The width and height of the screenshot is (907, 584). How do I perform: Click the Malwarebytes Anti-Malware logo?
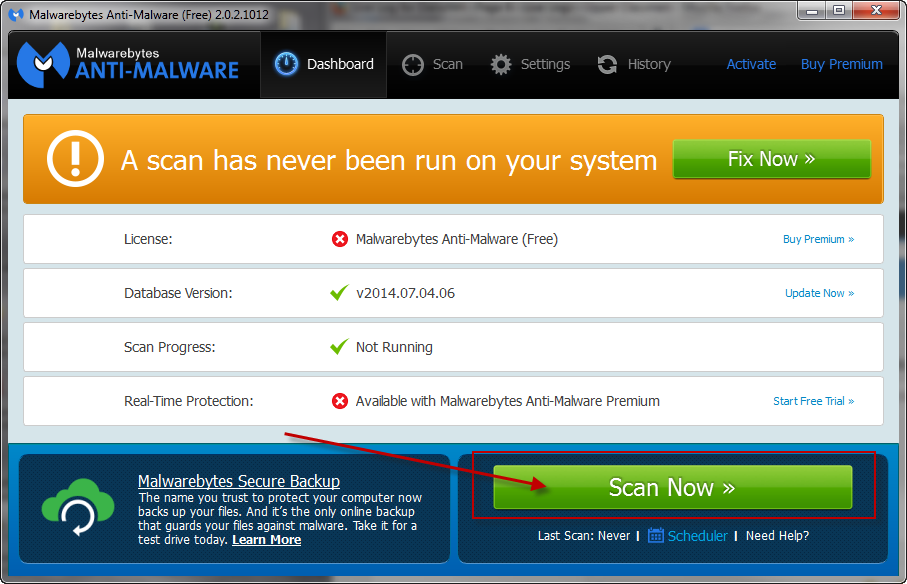tap(128, 64)
